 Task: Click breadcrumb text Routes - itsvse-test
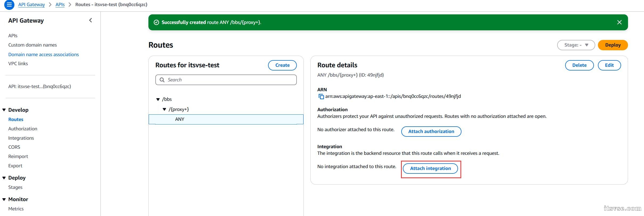pos(111,5)
